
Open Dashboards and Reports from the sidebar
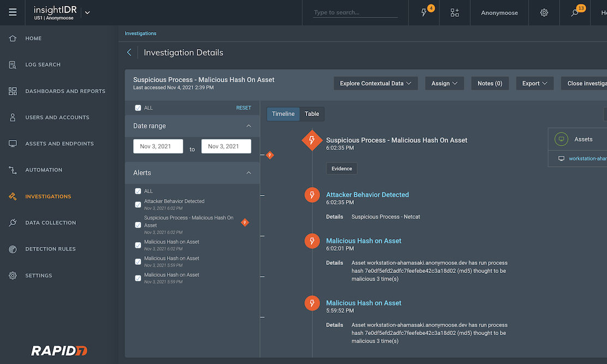12,90
